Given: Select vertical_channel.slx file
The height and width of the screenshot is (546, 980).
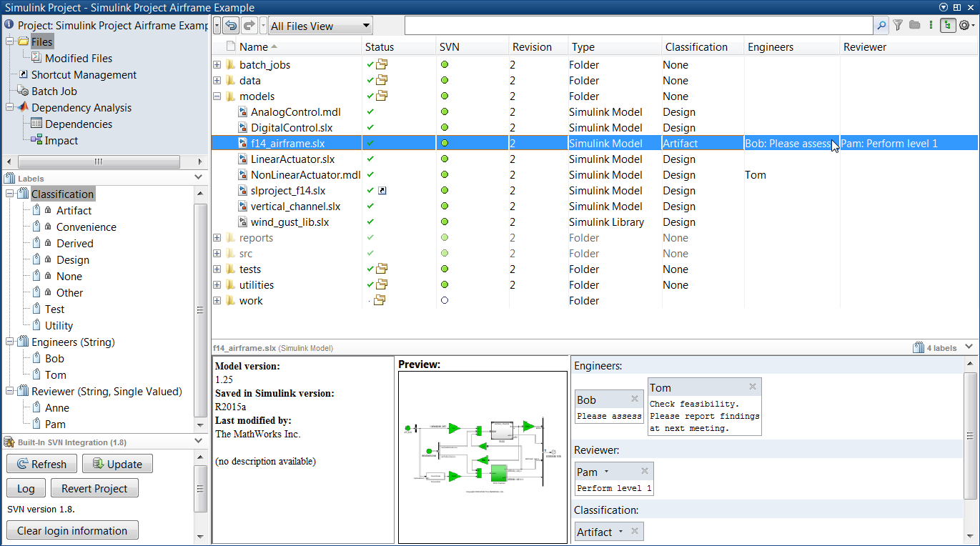Looking at the screenshot, I should tap(295, 206).
